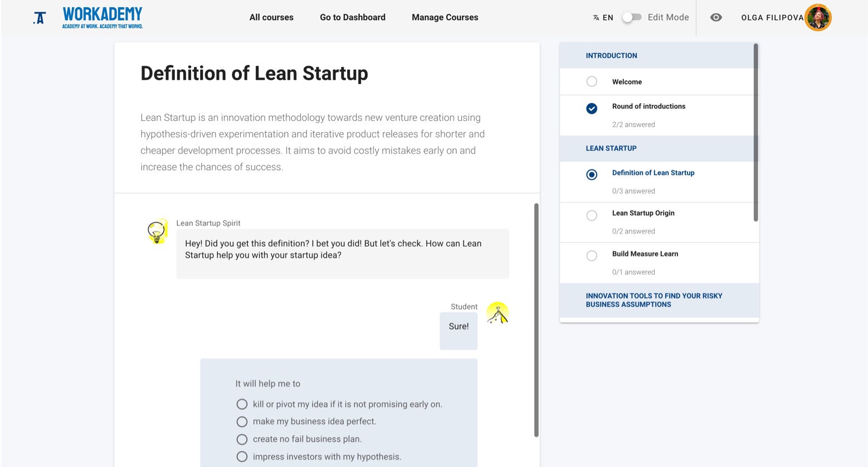This screenshot has width=868, height=467.
Task: Select "kill or pivot my idea" option
Action: coord(242,404)
